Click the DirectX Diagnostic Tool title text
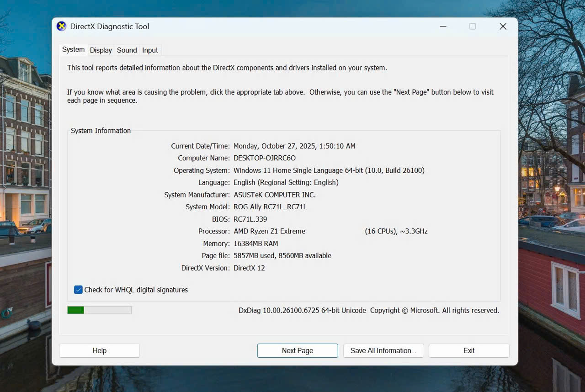The height and width of the screenshot is (392, 585). click(110, 26)
